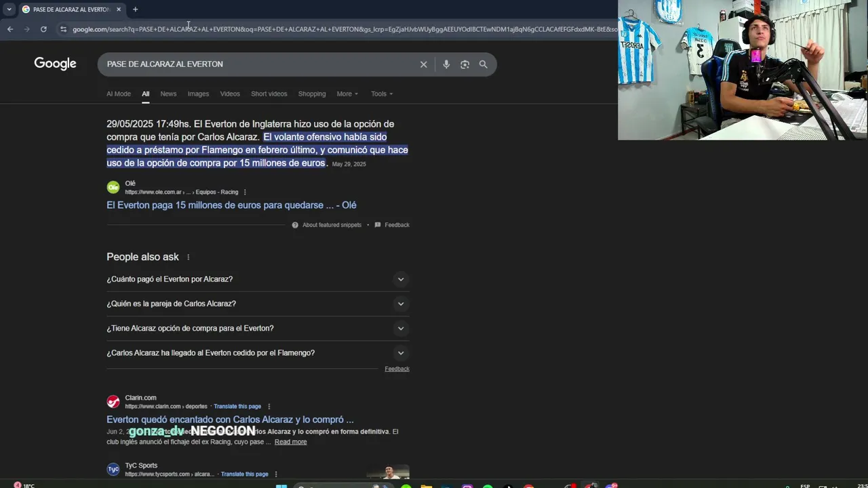Click the Google logo
The image size is (868, 488).
tap(55, 64)
